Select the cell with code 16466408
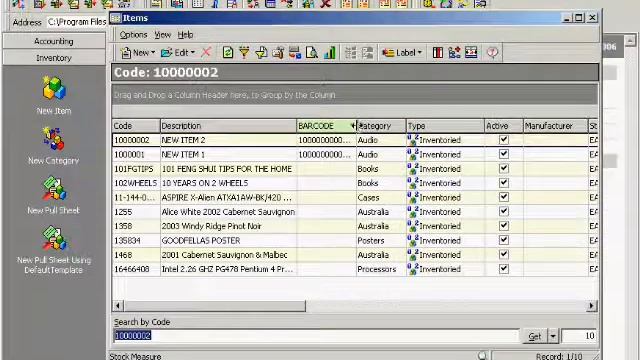The image size is (640, 360). tap(136, 269)
